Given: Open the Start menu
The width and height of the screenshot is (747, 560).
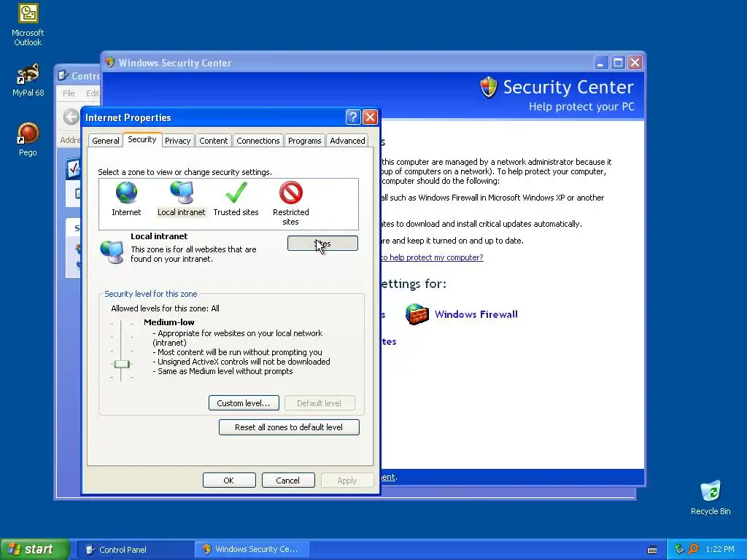Looking at the screenshot, I should [x=35, y=549].
